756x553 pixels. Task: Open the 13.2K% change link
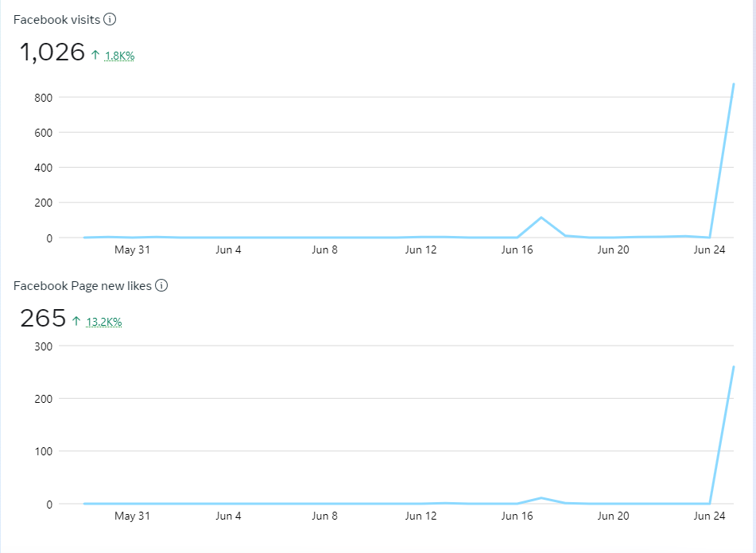[x=103, y=322]
